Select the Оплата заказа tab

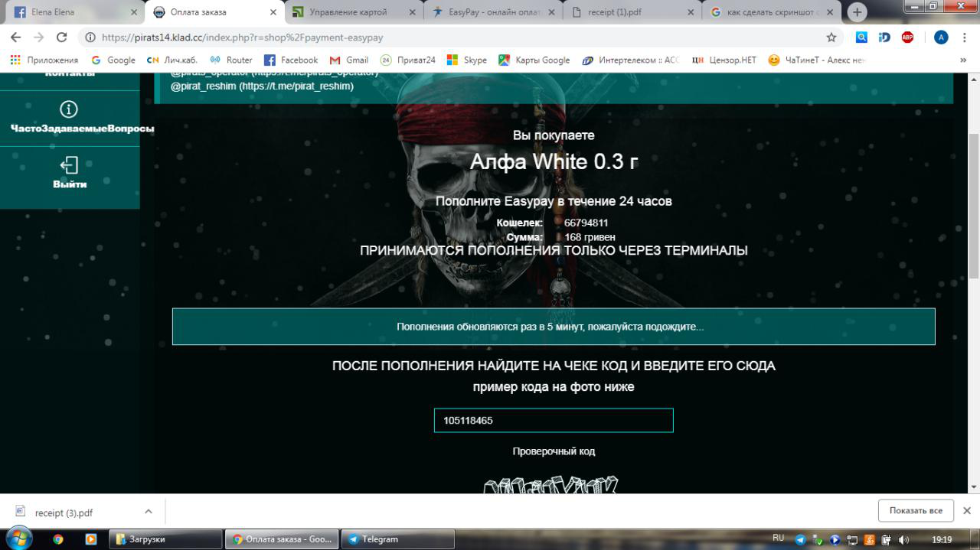214,12
